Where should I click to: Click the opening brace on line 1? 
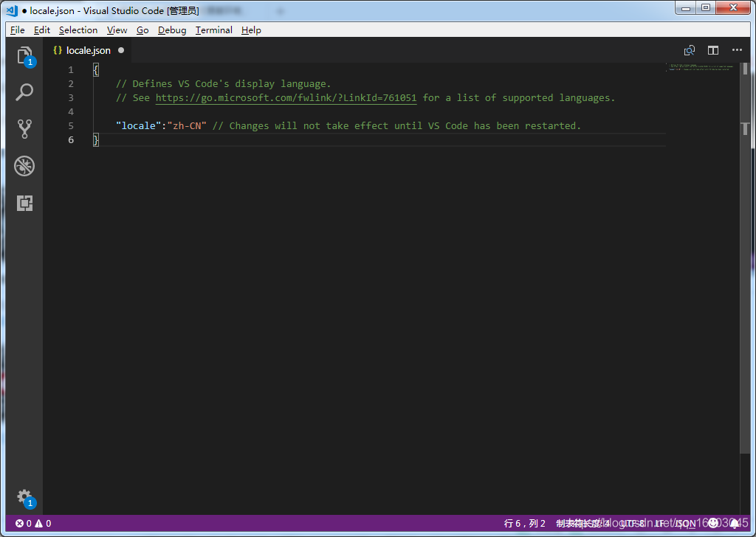click(x=96, y=70)
